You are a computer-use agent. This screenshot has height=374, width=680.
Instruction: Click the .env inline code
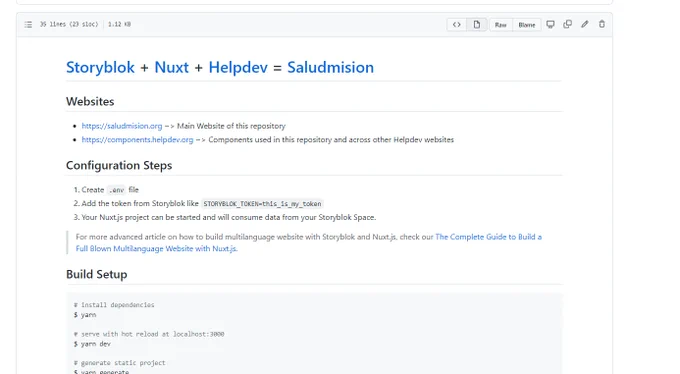point(116,190)
